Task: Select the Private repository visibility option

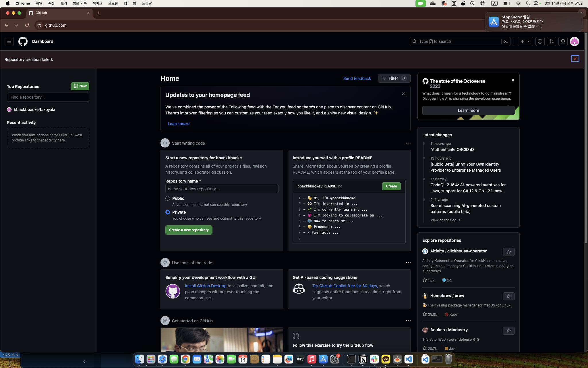Action: click(168, 212)
